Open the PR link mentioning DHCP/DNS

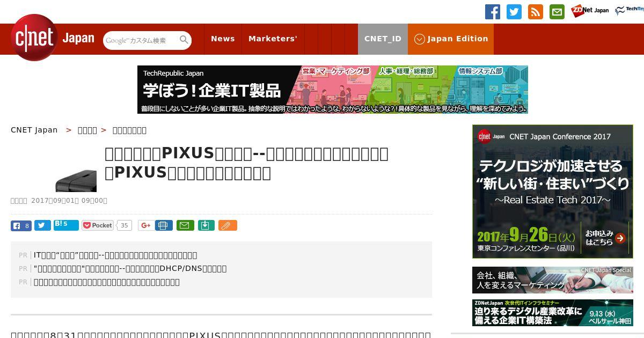[130, 268]
